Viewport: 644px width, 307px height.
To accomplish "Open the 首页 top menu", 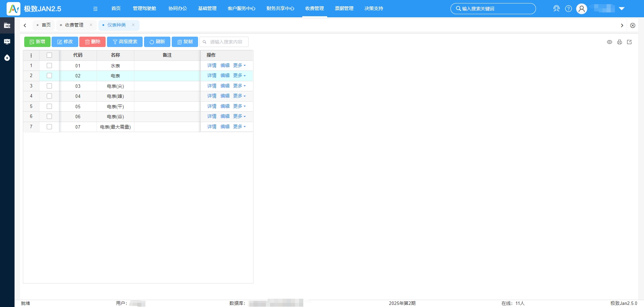I will tap(116, 9).
